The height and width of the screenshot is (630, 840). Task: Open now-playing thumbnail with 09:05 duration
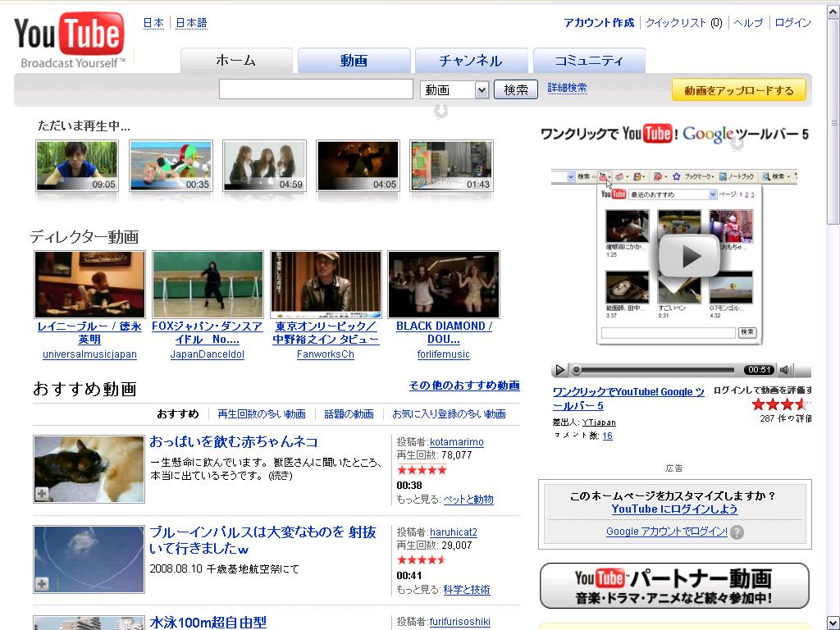(x=77, y=166)
